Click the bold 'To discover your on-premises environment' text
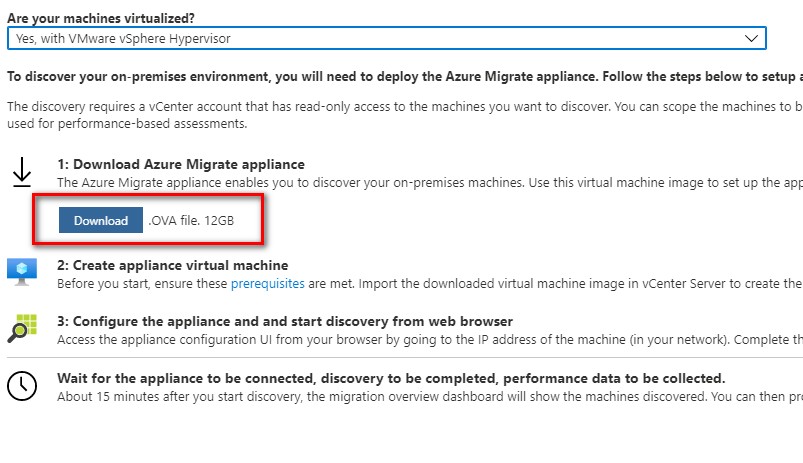Screen dimensions: 803x463 point(405,77)
